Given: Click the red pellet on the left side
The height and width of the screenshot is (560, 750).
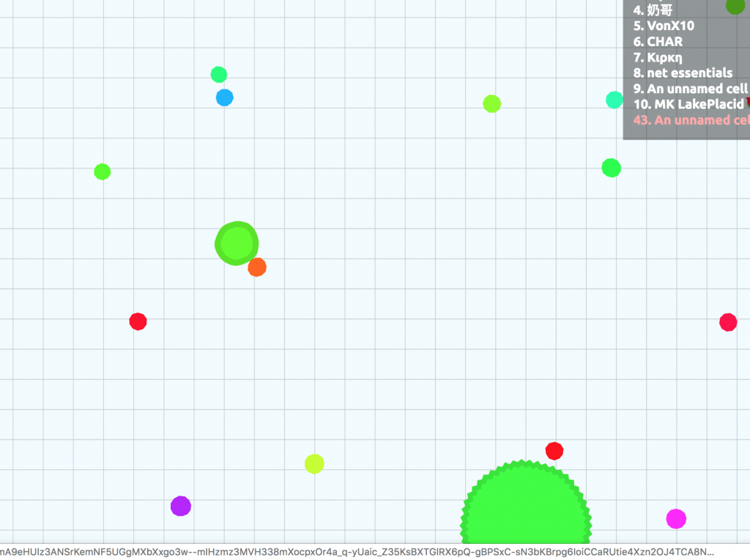Looking at the screenshot, I should coord(138,321).
